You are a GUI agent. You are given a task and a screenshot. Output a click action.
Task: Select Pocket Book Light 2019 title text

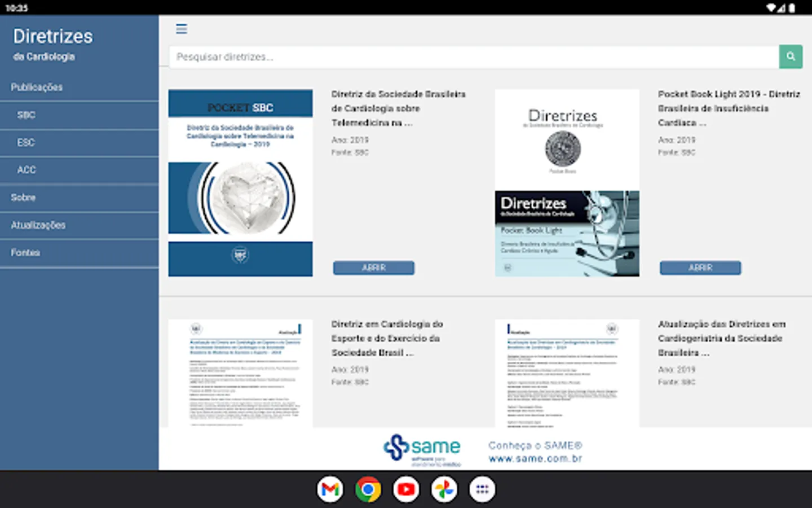729,108
